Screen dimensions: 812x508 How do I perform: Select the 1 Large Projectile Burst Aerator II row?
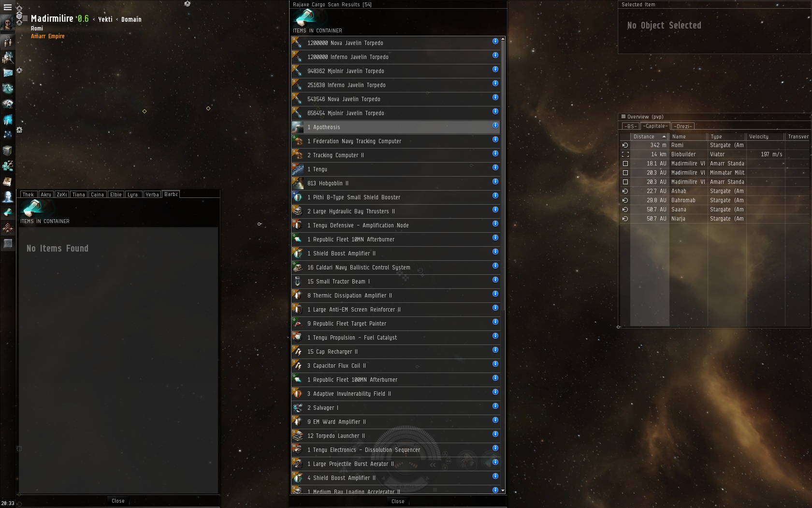[x=395, y=464]
